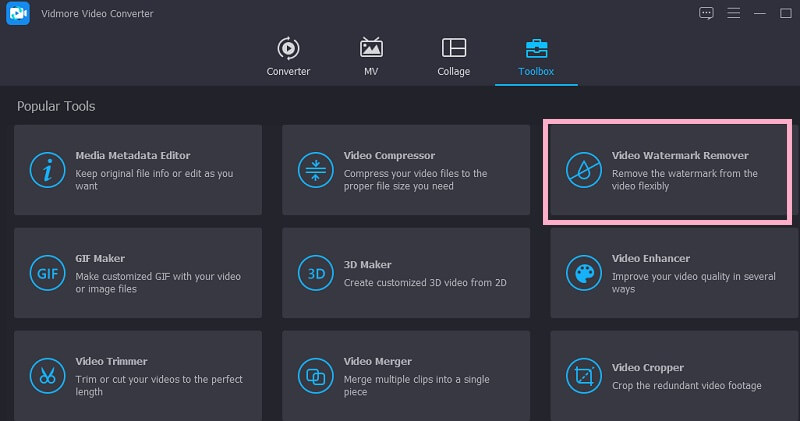This screenshot has width=800, height=421.
Task: Click the Video Watermark Remover droplet icon
Action: 582,170
